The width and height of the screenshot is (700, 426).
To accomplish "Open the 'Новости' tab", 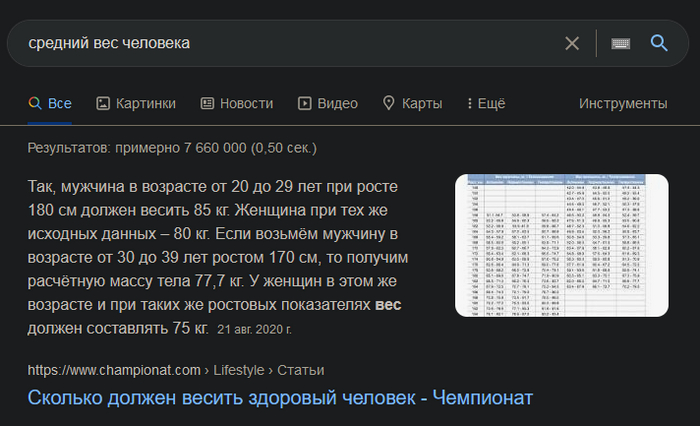I will (x=237, y=103).
